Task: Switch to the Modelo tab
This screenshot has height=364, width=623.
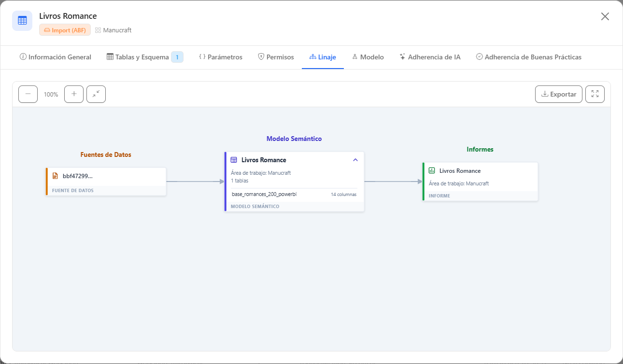Action: pos(368,57)
